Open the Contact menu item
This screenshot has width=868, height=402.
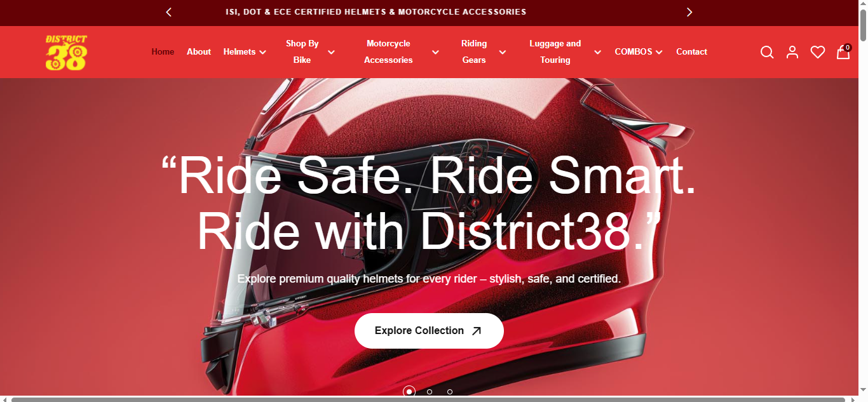pyautogui.click(x=691, y=52)
